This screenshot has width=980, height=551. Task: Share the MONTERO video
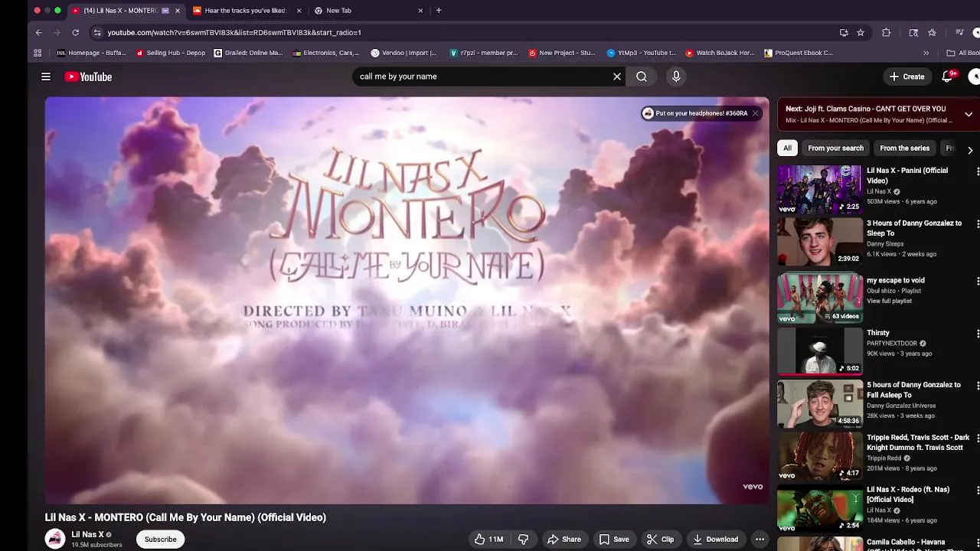point(563,540)
